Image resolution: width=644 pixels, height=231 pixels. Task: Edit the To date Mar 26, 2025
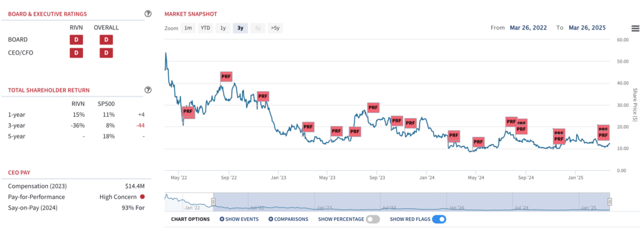(587, 28)
